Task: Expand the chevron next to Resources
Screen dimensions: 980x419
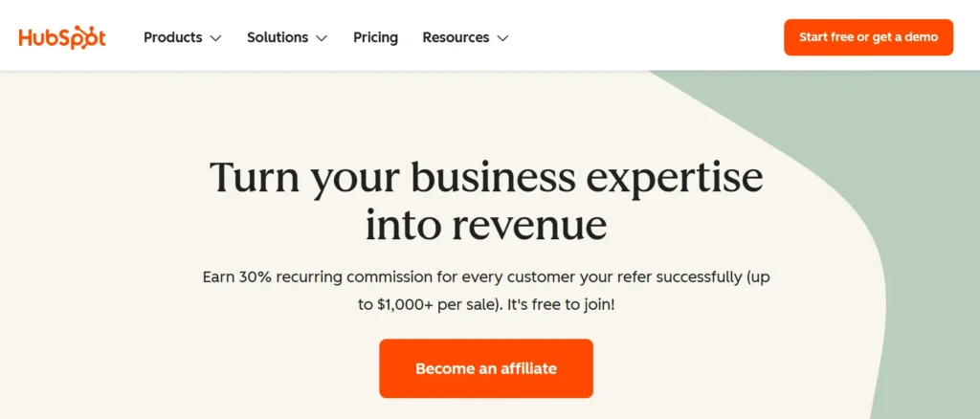Action: click(x=503, y=38)
